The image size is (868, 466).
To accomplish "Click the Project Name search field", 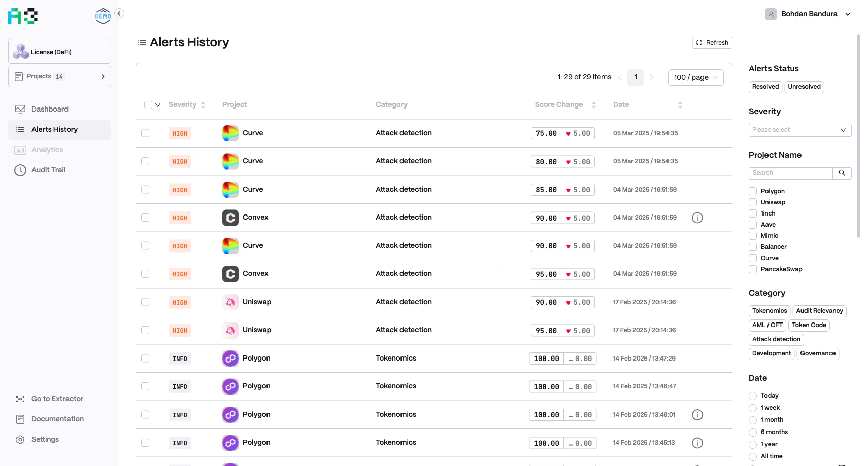I will click(790, 173).
